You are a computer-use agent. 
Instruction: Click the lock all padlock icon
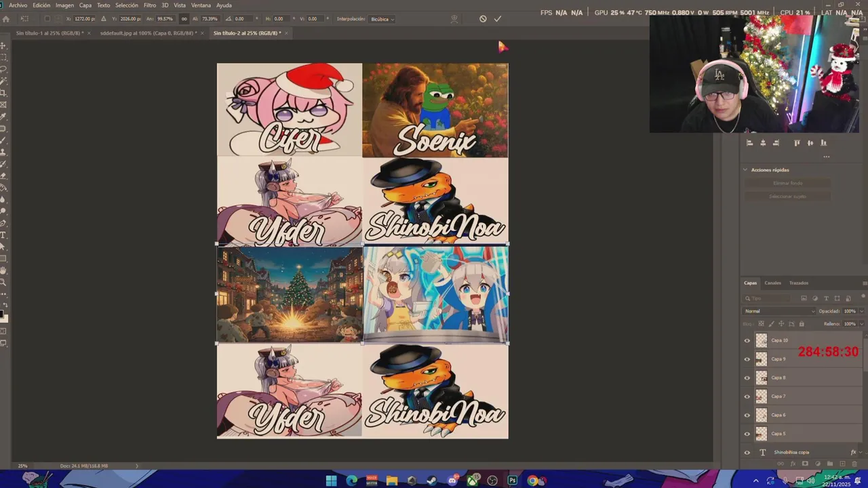(x=802, y=324)
